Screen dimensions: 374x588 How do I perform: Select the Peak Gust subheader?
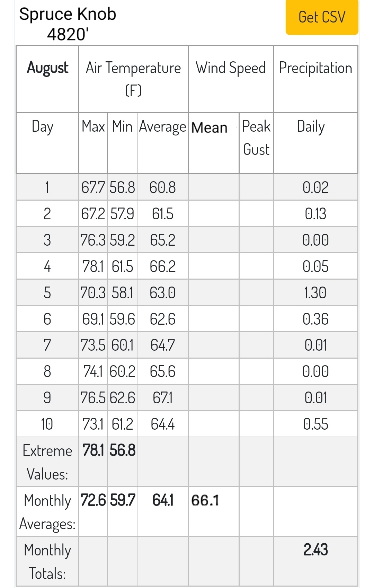click(256, 138)
